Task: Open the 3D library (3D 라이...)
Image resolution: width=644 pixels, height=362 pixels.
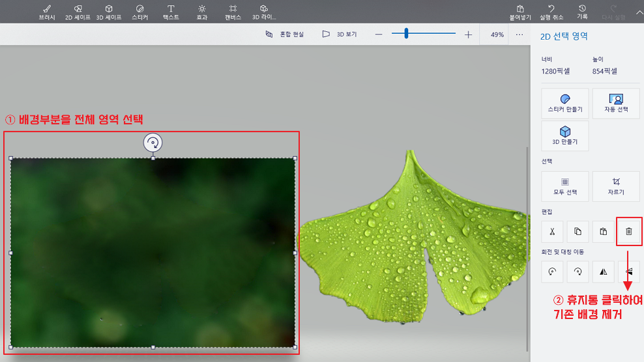Action: (264, 12)
